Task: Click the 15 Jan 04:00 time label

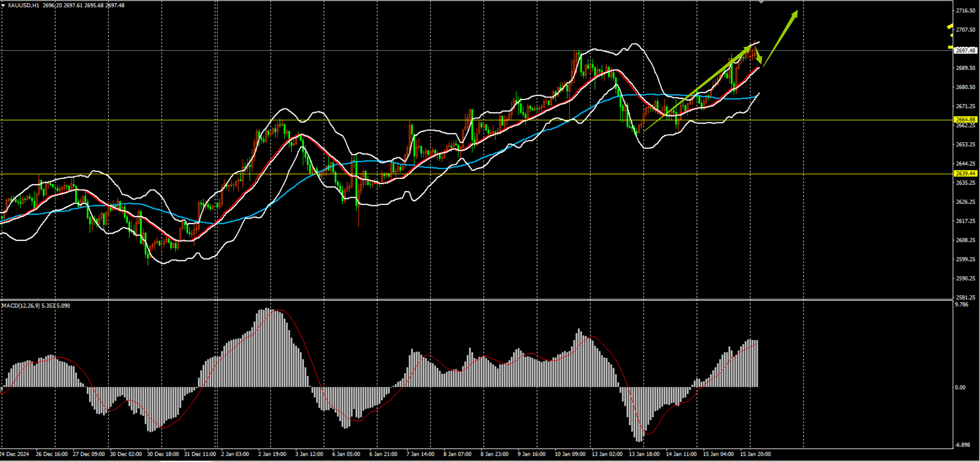Action: (718, 454)
